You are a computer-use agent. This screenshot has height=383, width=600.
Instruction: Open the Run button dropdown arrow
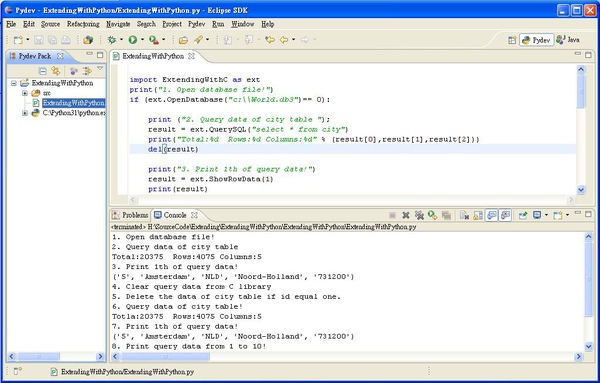click(x=142, y=39)
